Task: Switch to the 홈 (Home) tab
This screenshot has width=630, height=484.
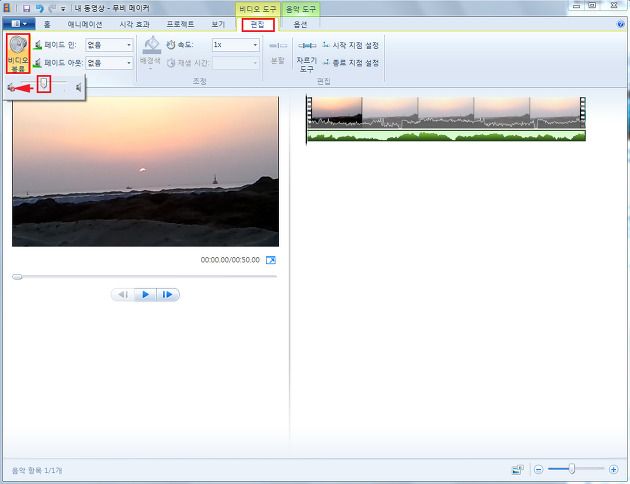Action: (x=47, y=24)
